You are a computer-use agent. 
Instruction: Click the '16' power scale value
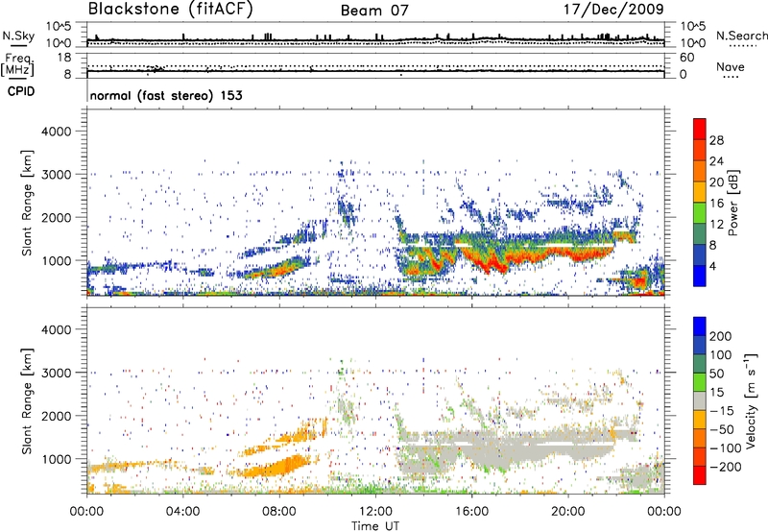click(716, 204)
